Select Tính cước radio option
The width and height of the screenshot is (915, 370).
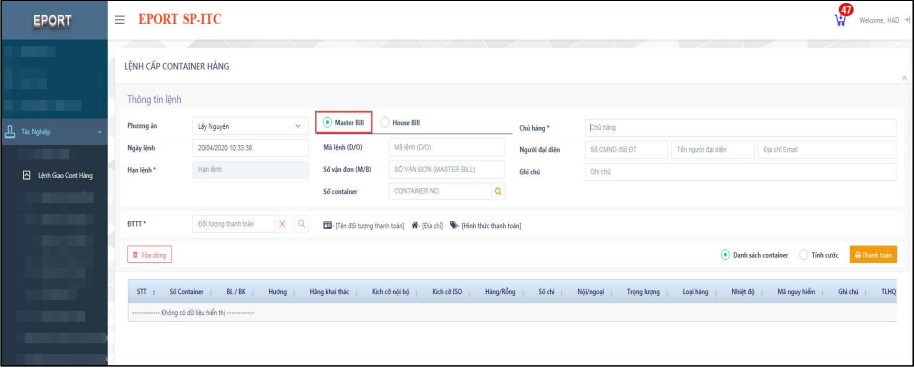(804, 255)
